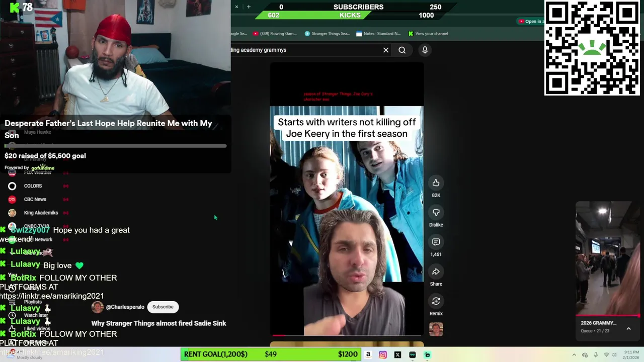Screen dimensions: 644x362
Task: Open X app from the taskbar
Action: [397, 354]
